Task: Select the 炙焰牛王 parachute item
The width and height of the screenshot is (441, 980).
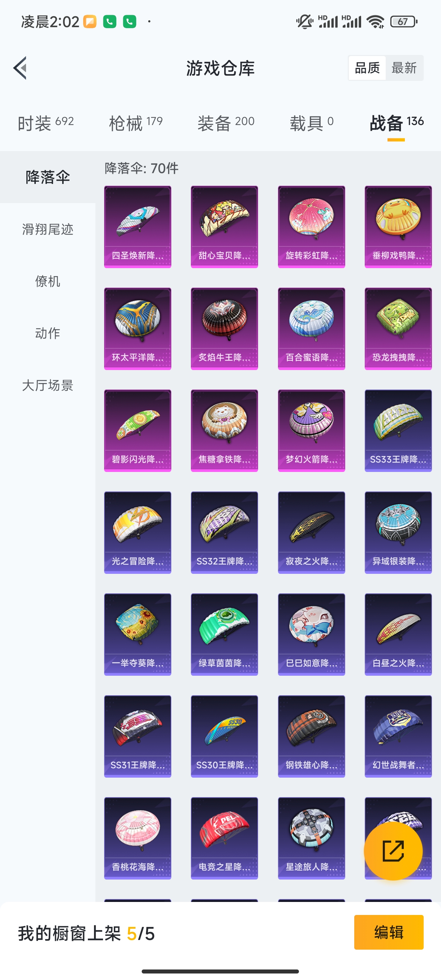Action: tap(224, 329)
